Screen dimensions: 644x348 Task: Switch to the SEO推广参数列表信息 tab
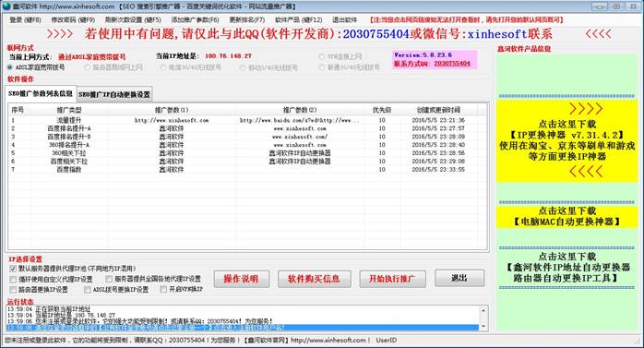41,93
